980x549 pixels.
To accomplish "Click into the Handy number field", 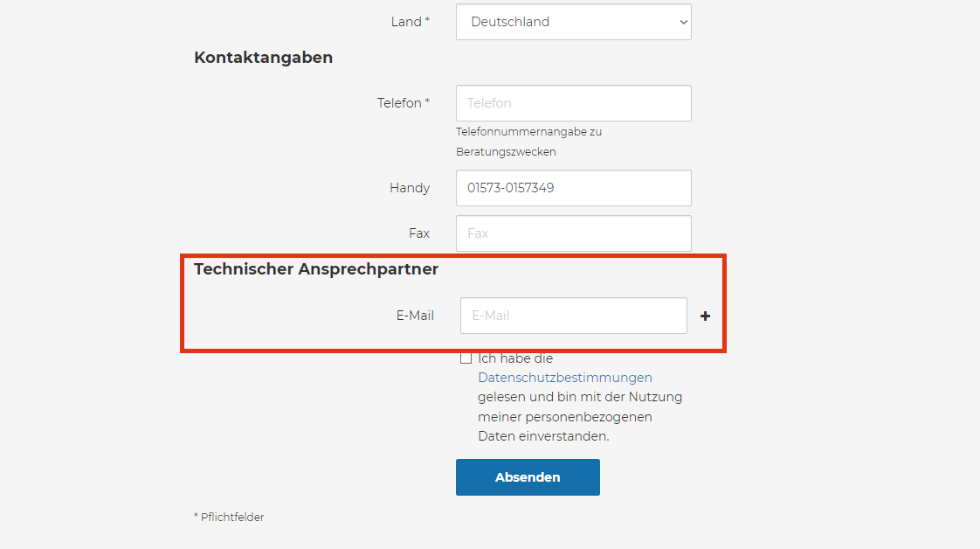I will (573, 188).
